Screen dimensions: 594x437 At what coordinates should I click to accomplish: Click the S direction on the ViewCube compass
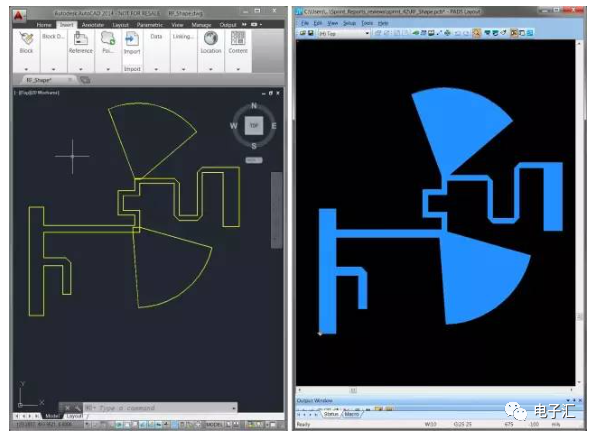(254, 146)
